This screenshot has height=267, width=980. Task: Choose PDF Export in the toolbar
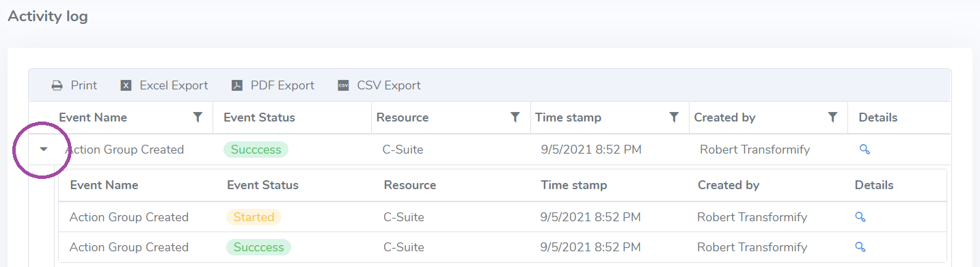point(282,85)
